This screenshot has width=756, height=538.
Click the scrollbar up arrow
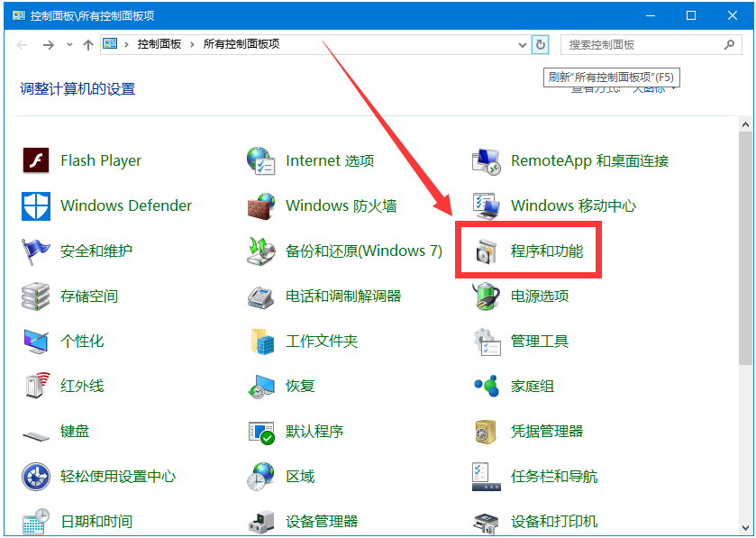pos(745,124)
